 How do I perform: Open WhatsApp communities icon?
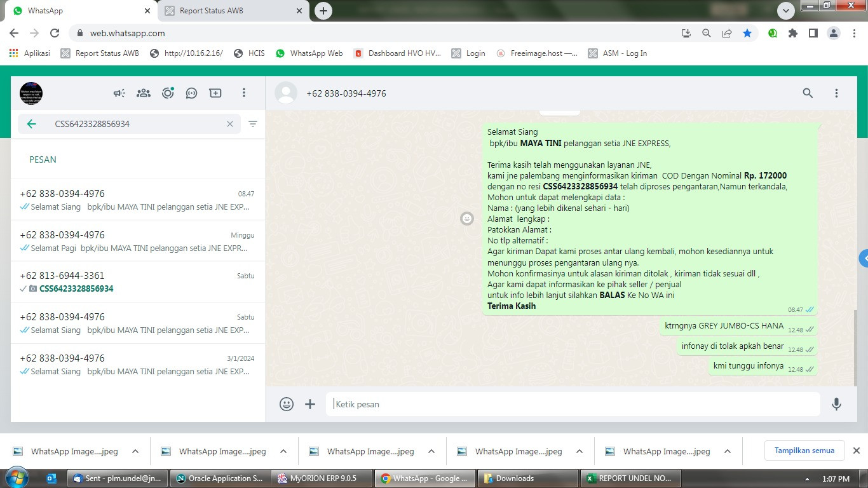[x=144, y=93]
